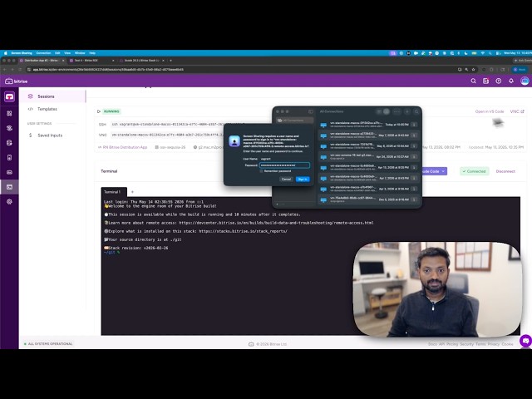The height and width of the screenshot is (399, 532).
Task: Open the notifications bell in Bitrise header
Action: [x=511, y=81]
